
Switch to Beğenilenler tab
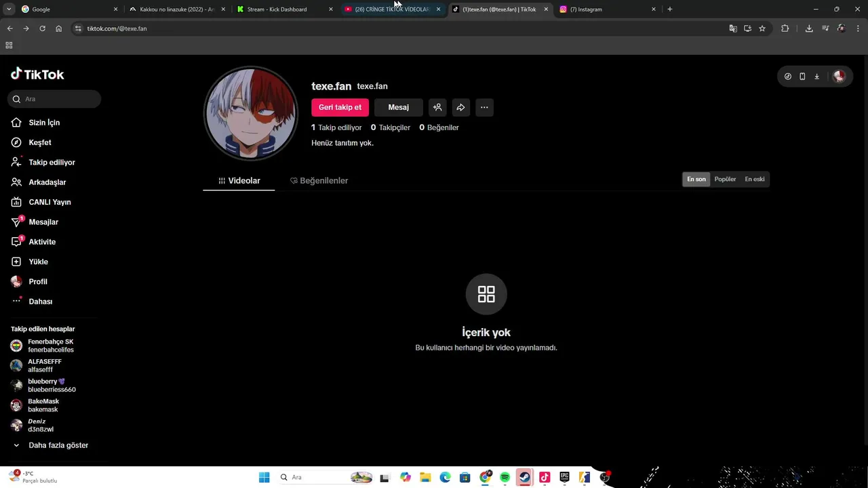(x=319, y=181)
